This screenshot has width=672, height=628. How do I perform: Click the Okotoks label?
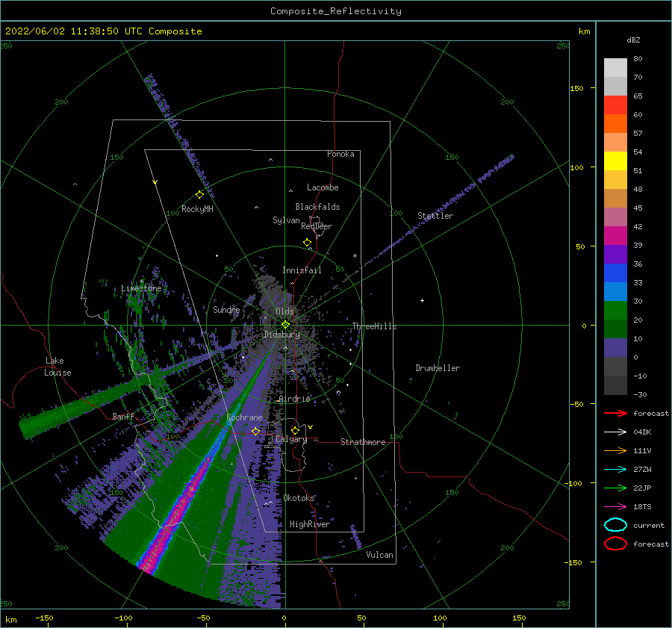pos(299,497)
